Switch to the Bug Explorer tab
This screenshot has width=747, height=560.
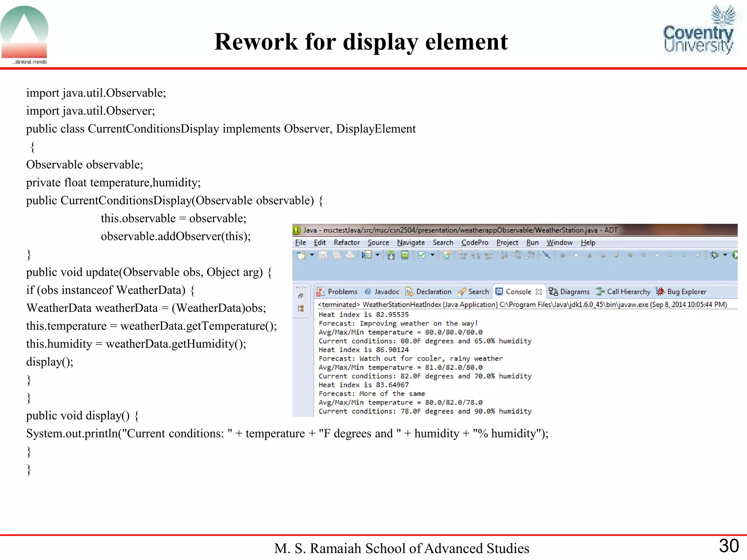[x=681, y=292]
